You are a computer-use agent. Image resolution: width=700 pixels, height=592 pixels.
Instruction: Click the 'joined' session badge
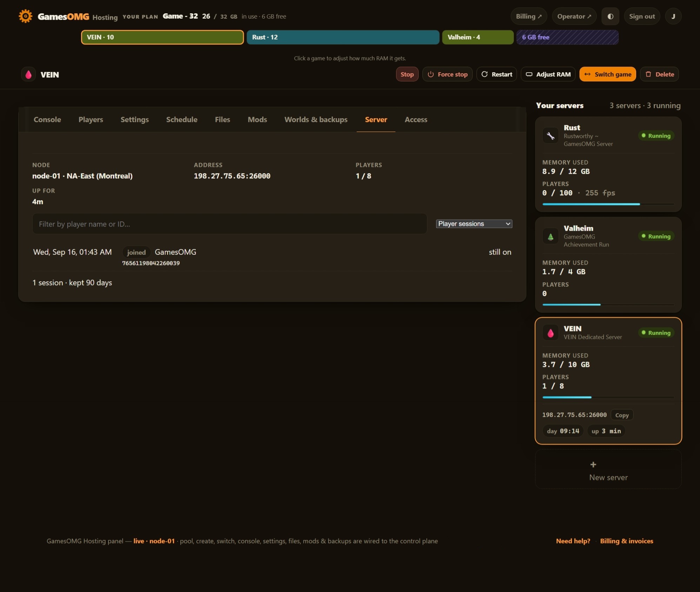(136, 252)
